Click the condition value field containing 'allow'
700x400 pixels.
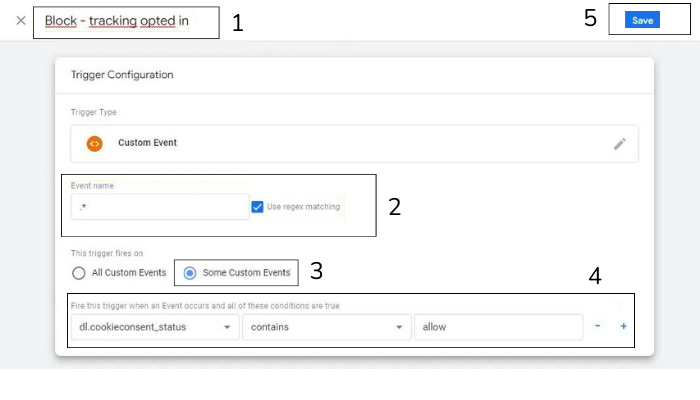point(497,327)
